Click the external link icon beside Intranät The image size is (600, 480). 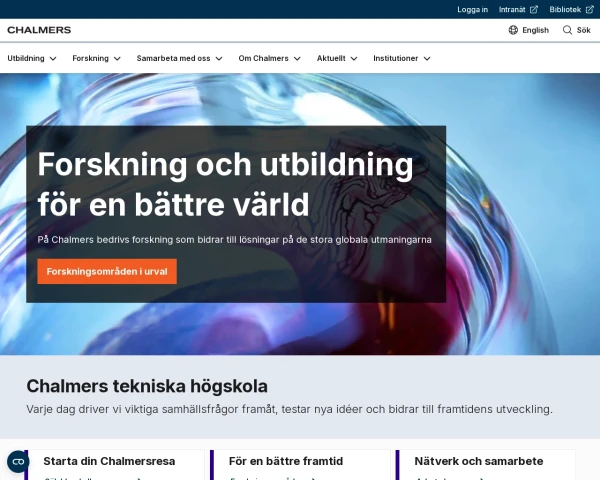pos(534,10)
